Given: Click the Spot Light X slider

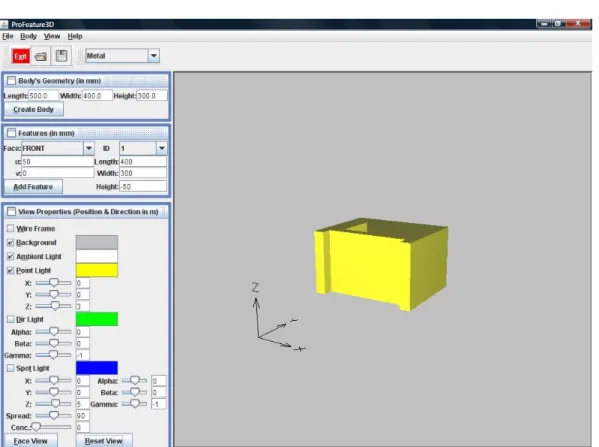Looking at the screenshot, I should pyautogui.click(x=53, y=381).
